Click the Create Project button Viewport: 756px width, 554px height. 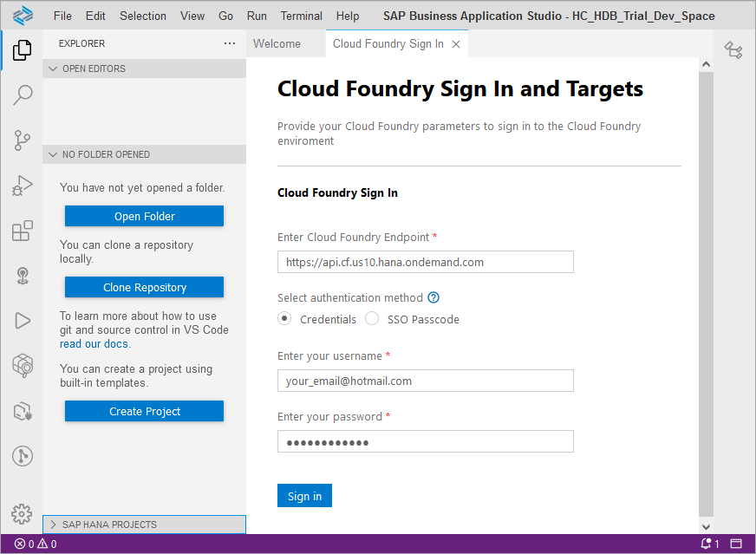(144, 411)
